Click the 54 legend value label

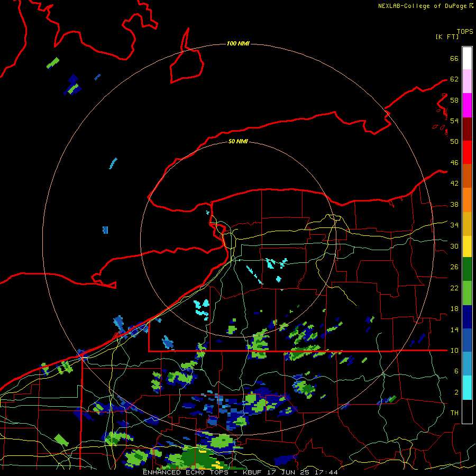(454, 121)
